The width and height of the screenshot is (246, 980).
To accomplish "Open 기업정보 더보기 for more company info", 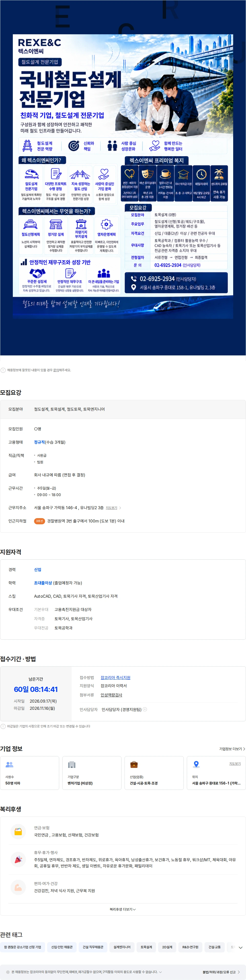I will [232, 749].
